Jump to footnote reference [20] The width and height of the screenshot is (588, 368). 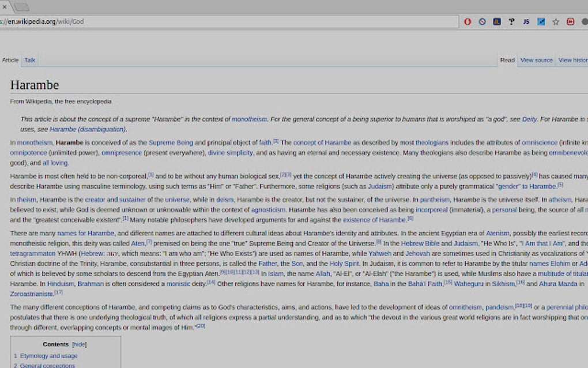click(x=201, y=326)
